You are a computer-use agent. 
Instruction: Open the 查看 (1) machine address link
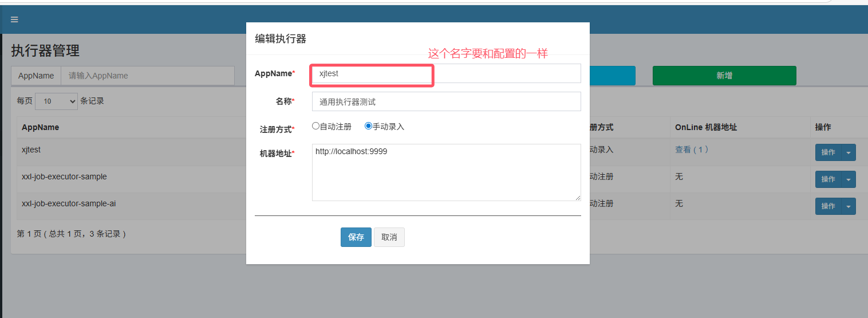pyautogui.click(x=692, y=150)
